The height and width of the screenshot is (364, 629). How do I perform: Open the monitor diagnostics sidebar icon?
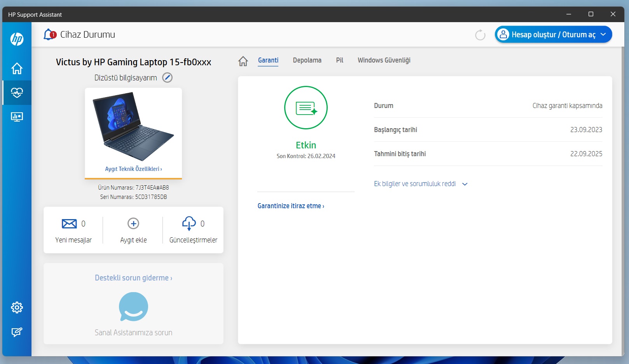pyautogui.click(x=17, y=117)
